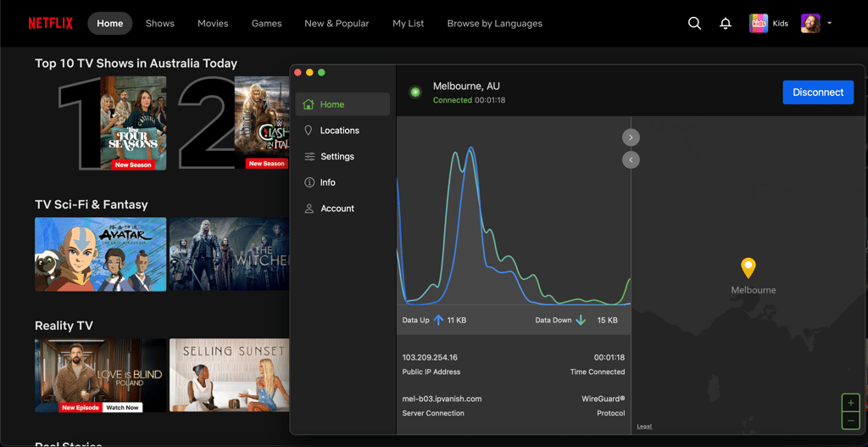Expand the profile menu caret
Viewport: 868px width, 447px height.
click(829, 23)
